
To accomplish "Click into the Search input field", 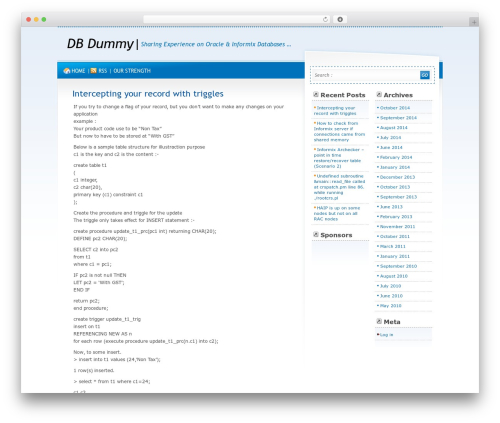I will tap(366, 75).
